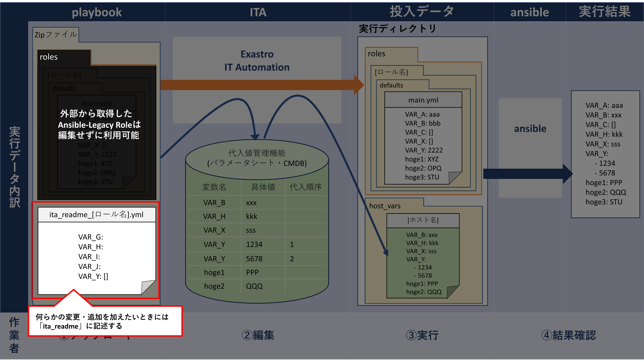Viewport: 644px width, 362px height.
Task: Click the "VAR_I:" line in ita_readme
Action: tap(89, 257)
